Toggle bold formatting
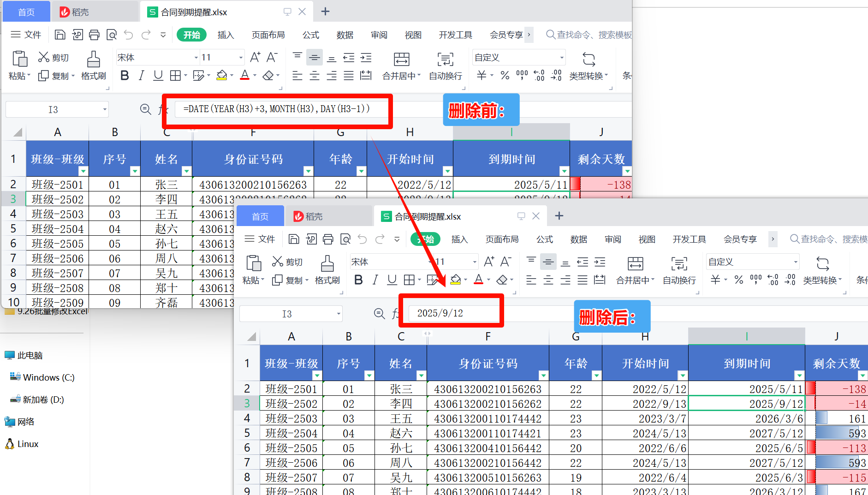The image size is (868, 495). (124, 75)
